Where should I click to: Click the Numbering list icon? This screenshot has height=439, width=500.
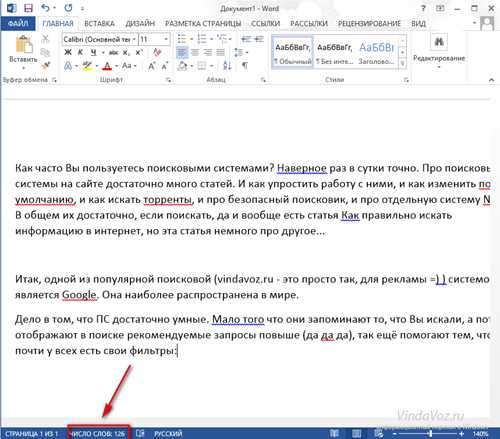202,39
